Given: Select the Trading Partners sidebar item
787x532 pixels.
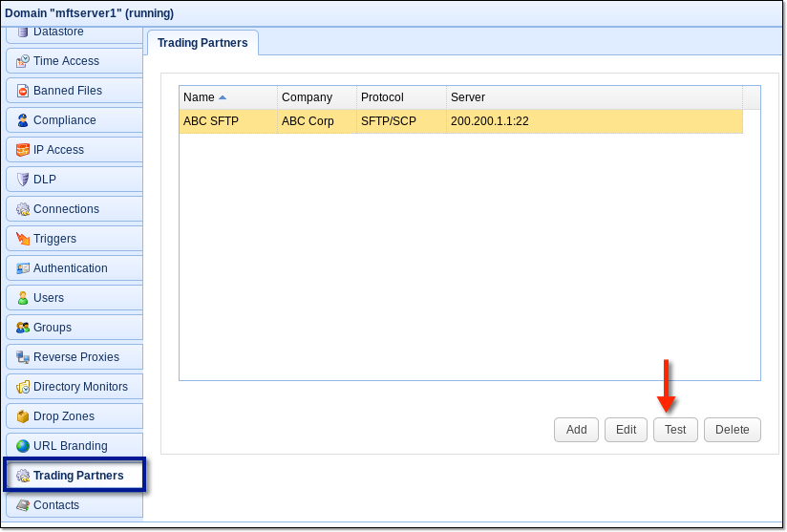Looking at the screenshot, I should pyautogui.click(x=74, y=475).
